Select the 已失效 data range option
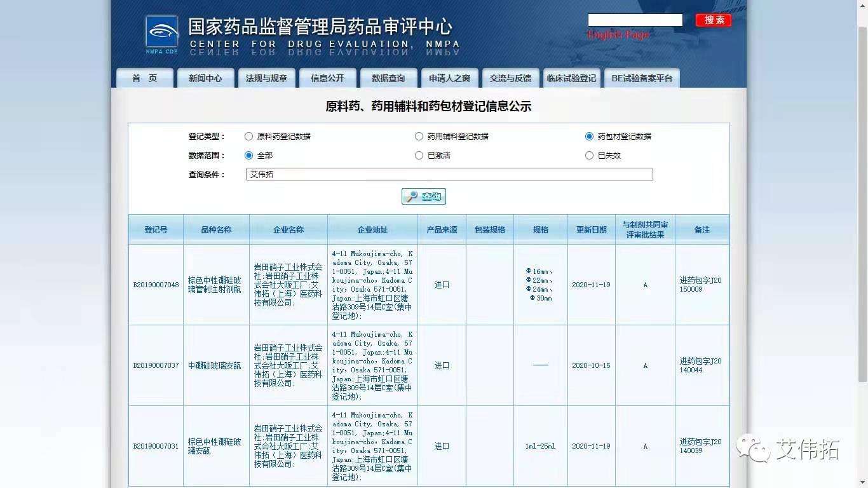 [589, 155]
